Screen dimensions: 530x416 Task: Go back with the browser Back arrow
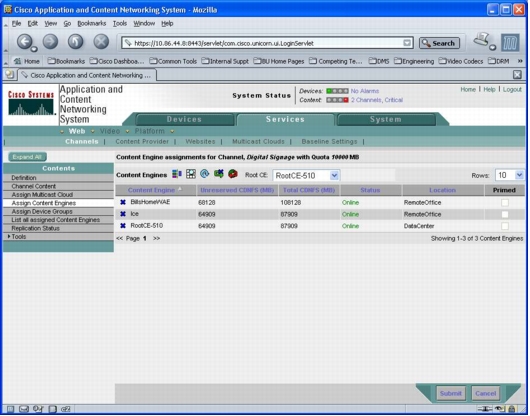25,42
